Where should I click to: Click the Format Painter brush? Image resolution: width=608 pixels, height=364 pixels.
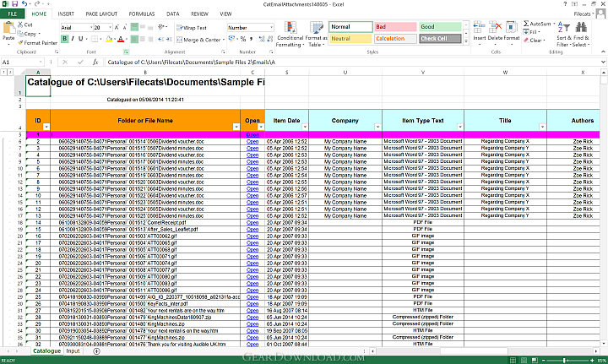tap(20, 42)
